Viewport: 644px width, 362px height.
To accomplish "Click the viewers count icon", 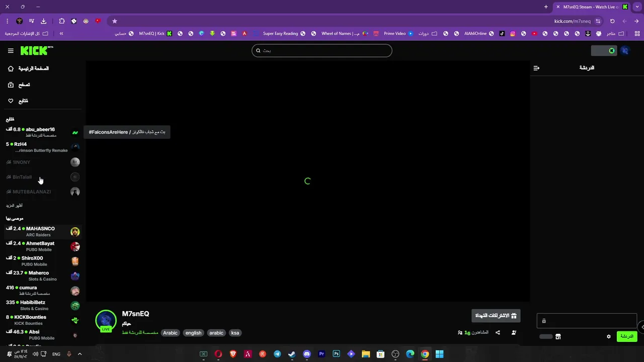I will [460, 333].
